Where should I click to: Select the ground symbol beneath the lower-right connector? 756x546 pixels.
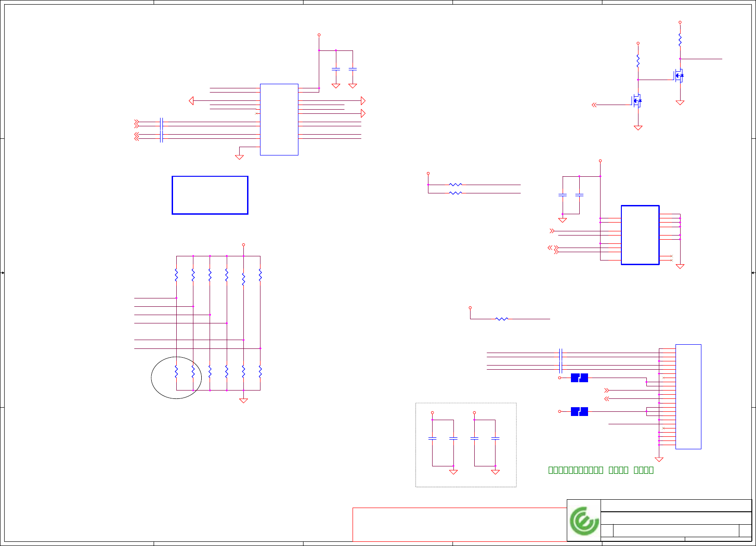point(659,459)
